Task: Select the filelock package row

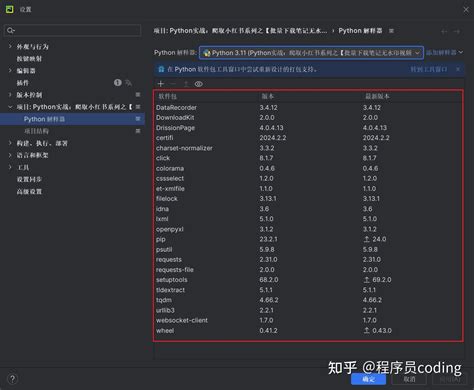Action: [308, 199]
